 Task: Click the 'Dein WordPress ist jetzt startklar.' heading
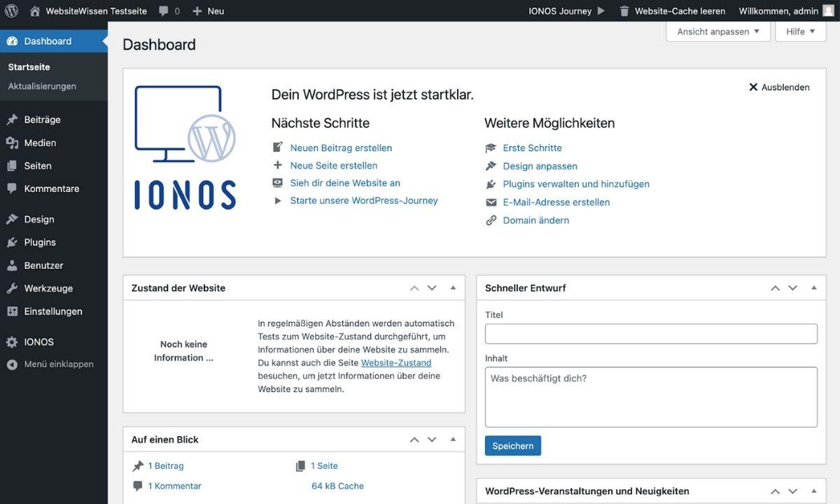click(372, 94)
